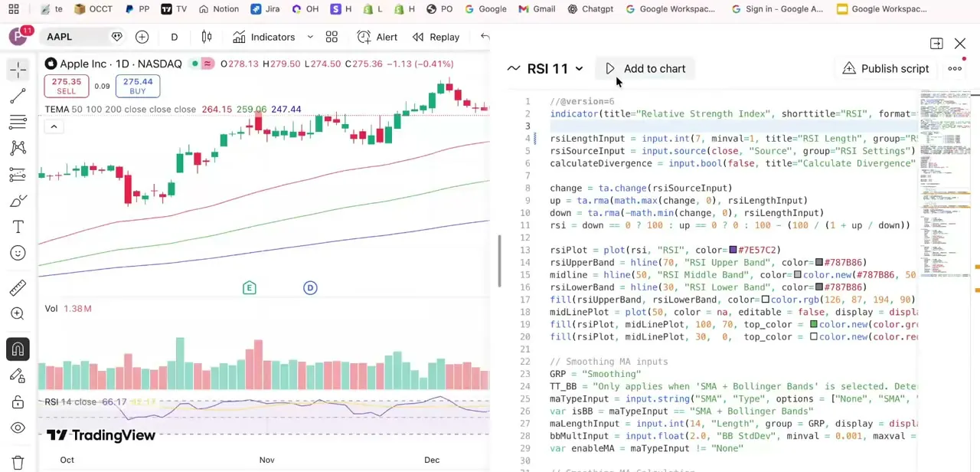
Task: Open the Indicators dialog
Action: [x=264, y=37]
